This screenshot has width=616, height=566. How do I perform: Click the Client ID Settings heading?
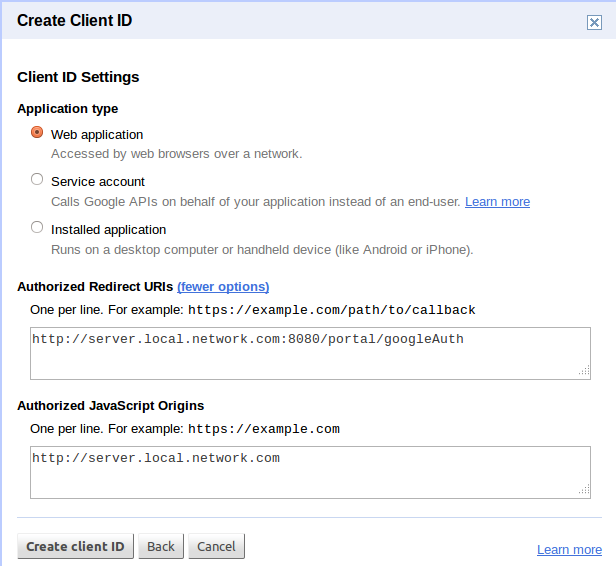tap(78, 77)
